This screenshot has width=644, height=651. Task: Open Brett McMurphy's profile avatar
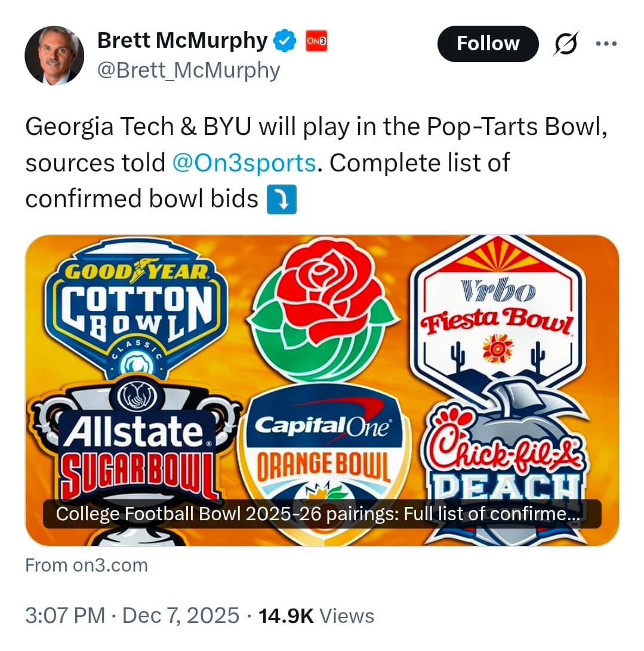tap(54, 56)
